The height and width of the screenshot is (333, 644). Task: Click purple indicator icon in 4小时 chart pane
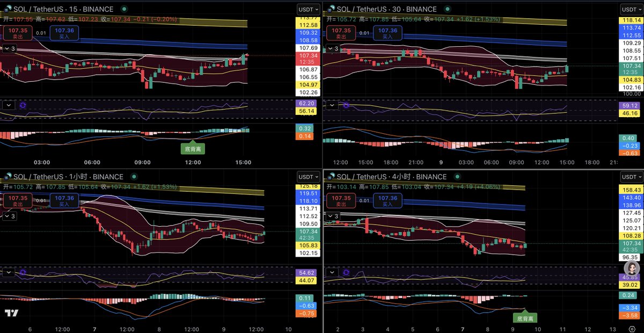(346, 272)
